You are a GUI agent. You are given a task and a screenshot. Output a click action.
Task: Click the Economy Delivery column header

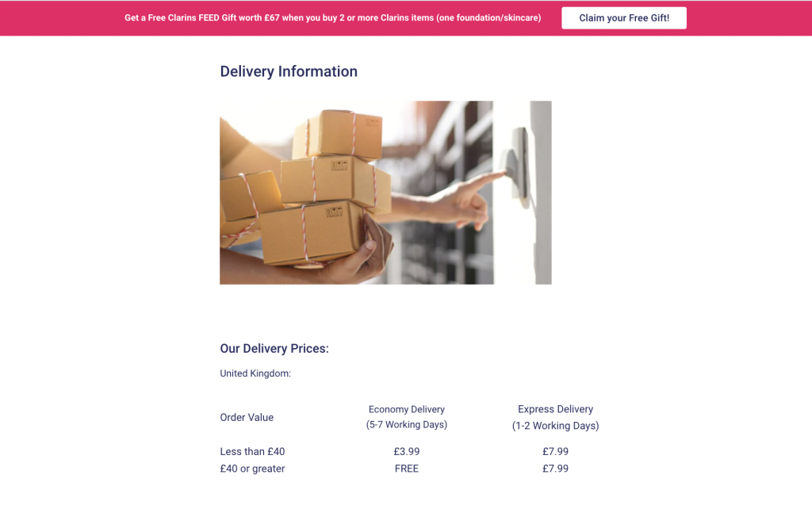tap(407, 409)
